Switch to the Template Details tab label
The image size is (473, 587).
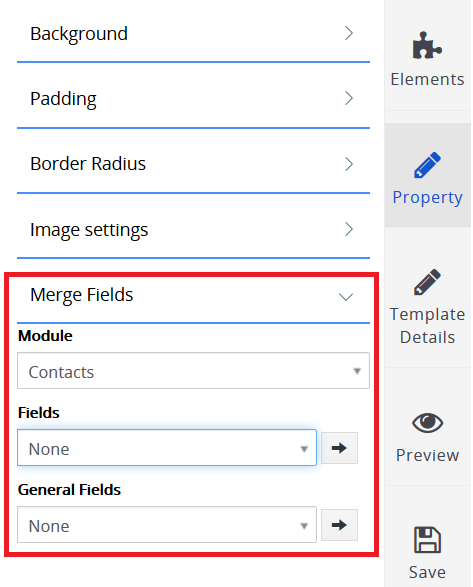coord(427,326)
